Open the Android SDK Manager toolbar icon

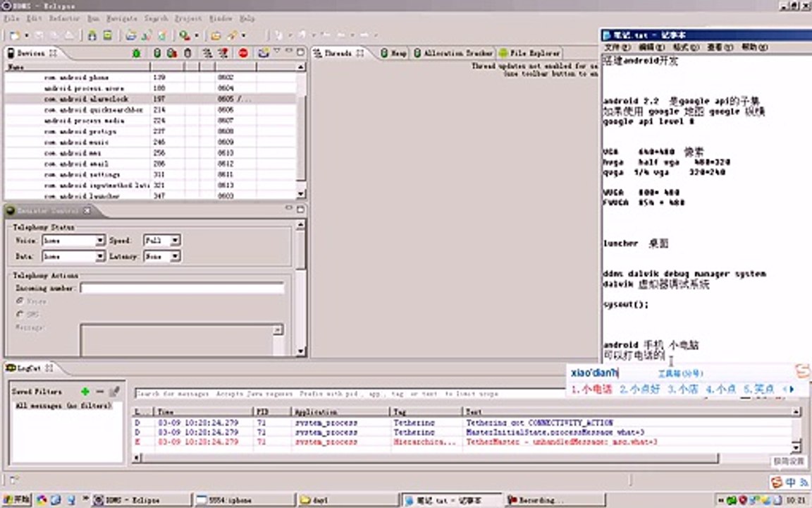pos(92,35)
